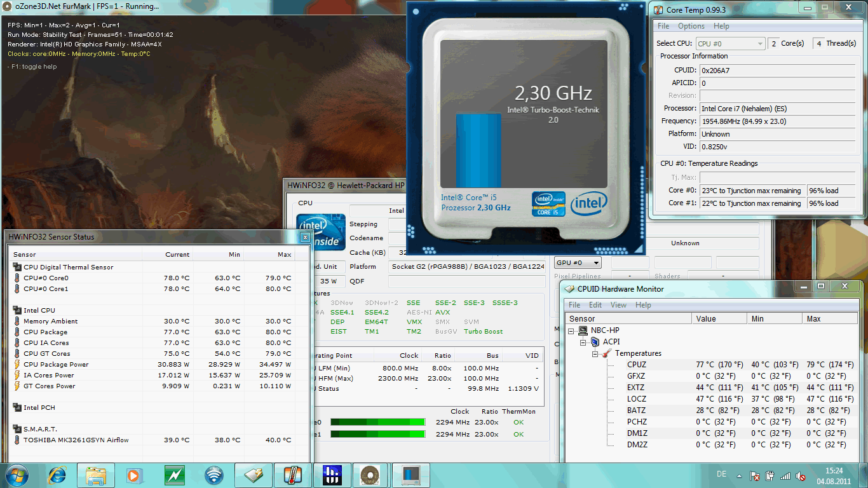Click the Min column header in Hardware Monitor
This screenshot has width=868, height=488.
[x=775, y=318]
